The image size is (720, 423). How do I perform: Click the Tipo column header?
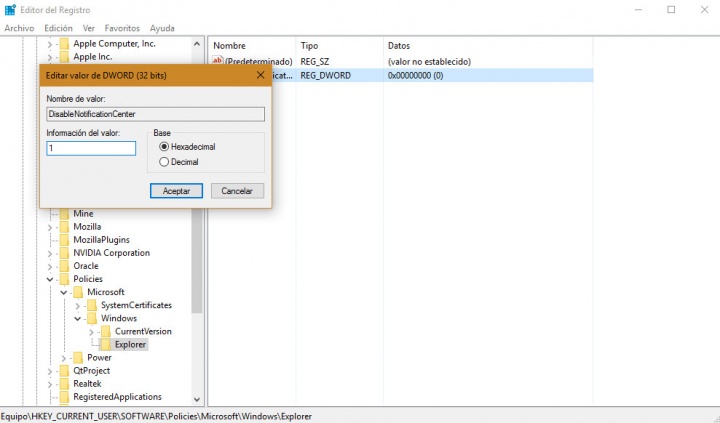tap(339, 46)
